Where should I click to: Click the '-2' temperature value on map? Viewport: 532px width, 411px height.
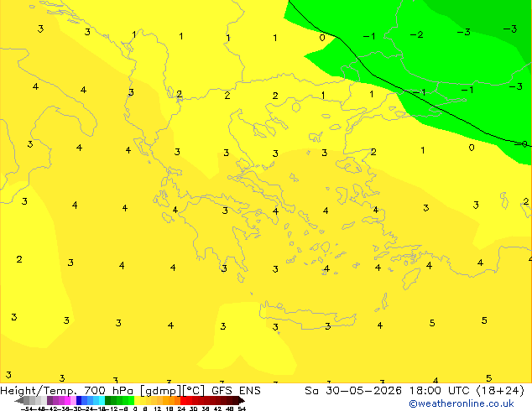[417, 34]
